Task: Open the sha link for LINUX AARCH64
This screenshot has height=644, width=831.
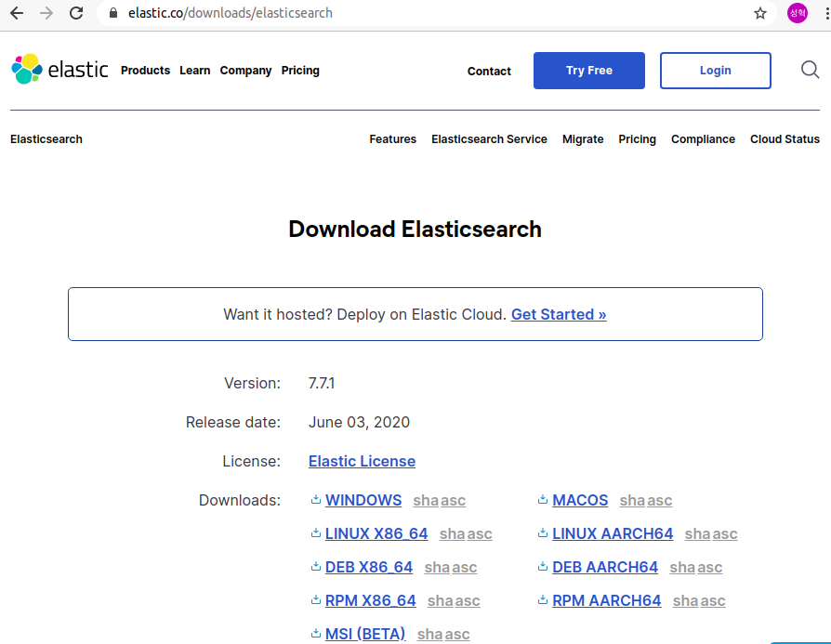Action: tap(697, 533)
